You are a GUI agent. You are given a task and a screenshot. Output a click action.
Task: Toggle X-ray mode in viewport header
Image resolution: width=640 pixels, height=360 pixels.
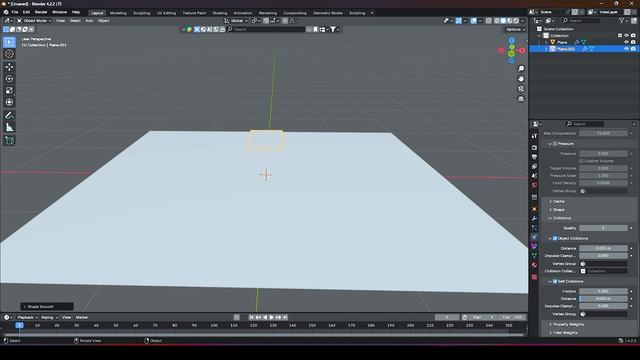(489, 21)
